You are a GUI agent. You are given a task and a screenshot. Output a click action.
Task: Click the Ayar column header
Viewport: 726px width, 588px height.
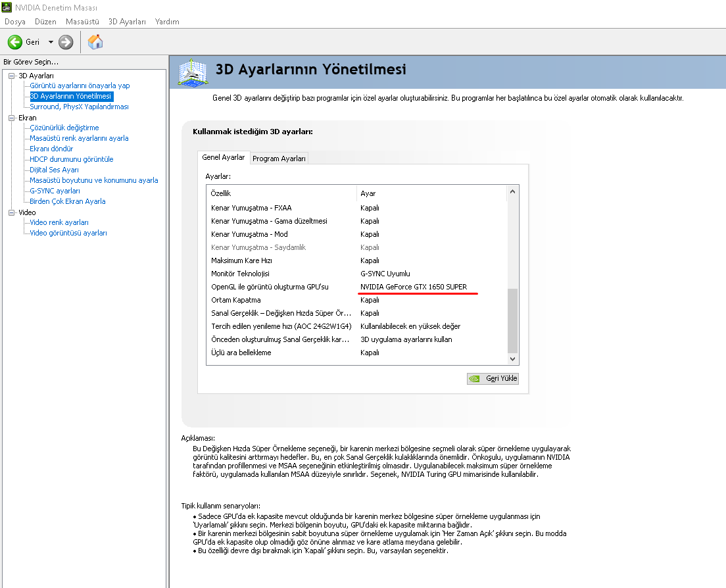point(432,193)
